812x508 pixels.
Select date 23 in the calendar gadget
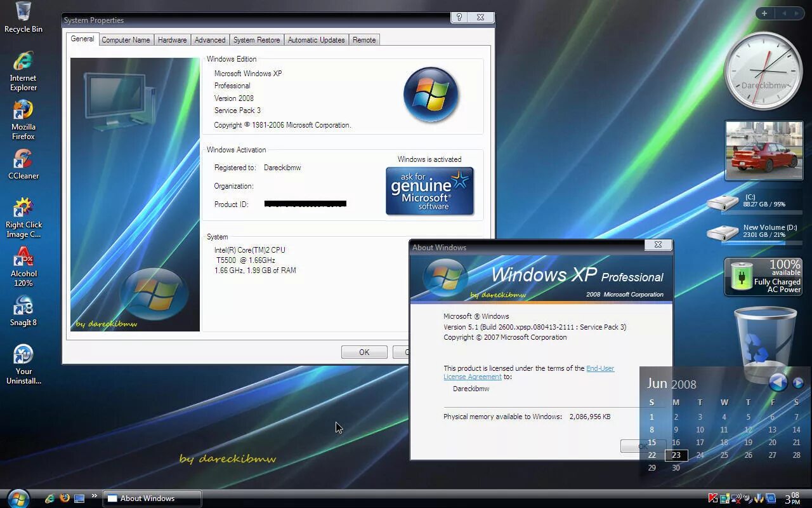[676, 455]
